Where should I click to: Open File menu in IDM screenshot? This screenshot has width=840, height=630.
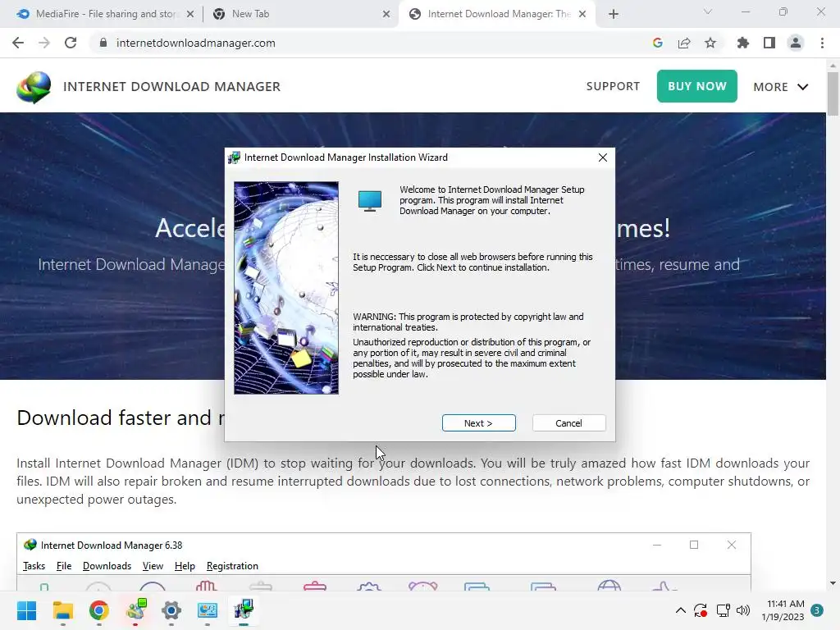[x=64, y=566]
